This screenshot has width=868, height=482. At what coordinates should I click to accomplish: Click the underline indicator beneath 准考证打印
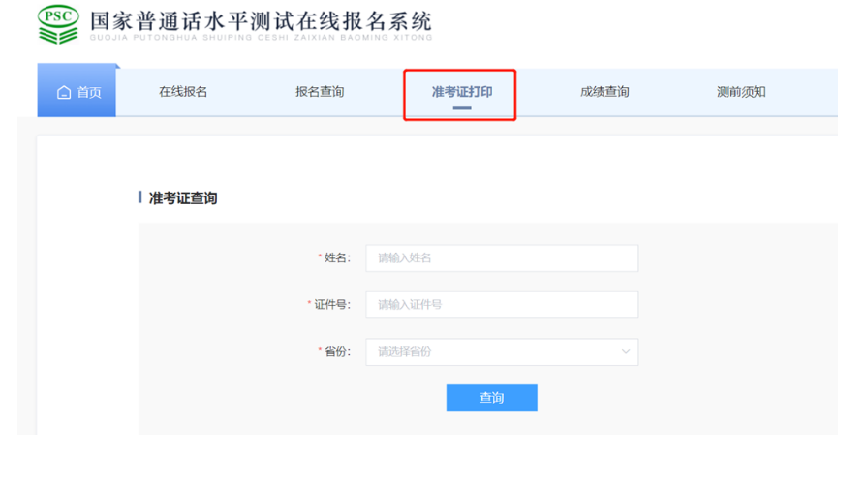[462, 108]
